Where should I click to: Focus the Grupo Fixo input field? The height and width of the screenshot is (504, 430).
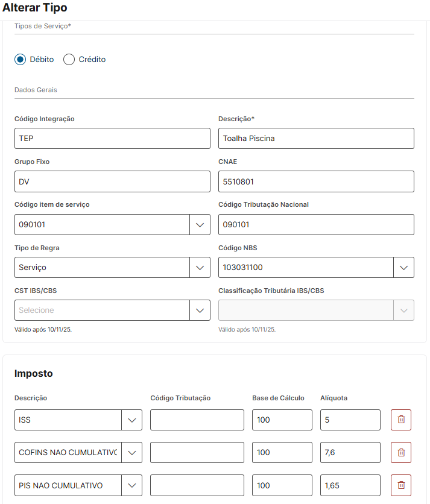pyautogui.click(x=112, y=181)
